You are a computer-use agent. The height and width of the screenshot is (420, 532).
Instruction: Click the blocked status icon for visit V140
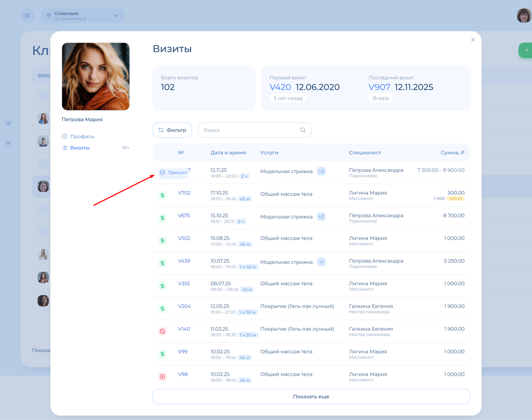tap(162, 331)
